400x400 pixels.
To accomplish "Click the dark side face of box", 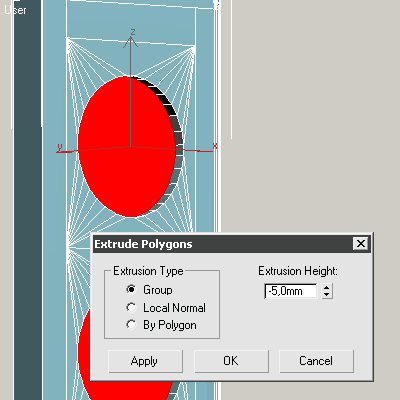I will 28,200.
